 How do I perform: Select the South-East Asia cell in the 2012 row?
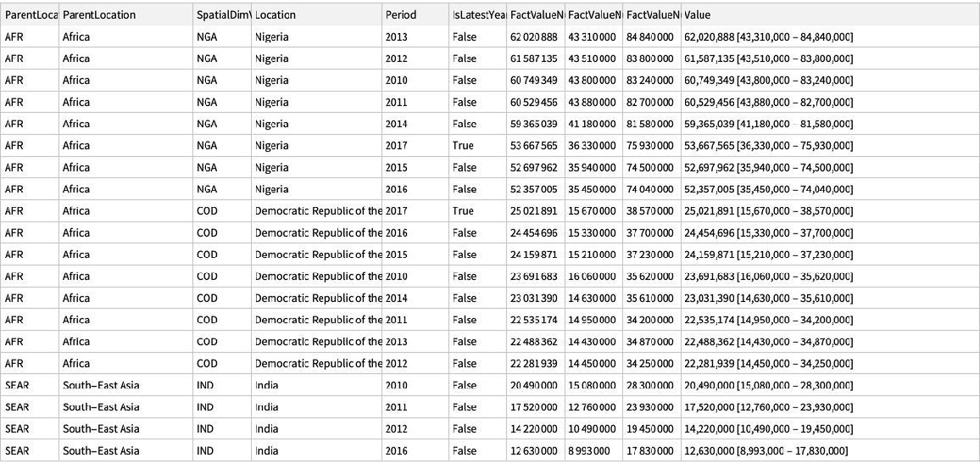click(x=101, y=428)
